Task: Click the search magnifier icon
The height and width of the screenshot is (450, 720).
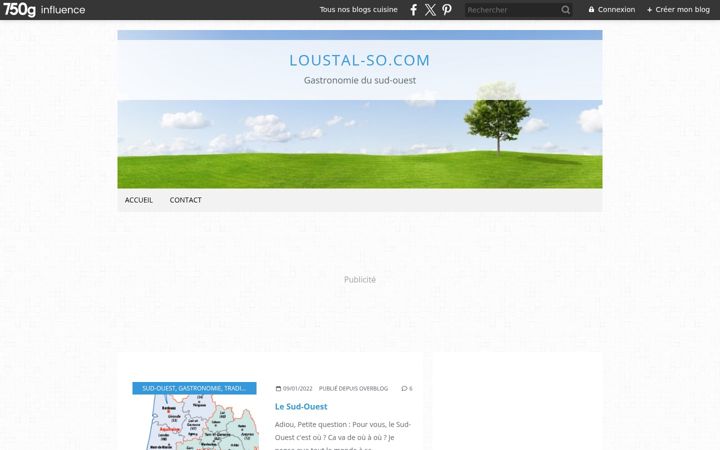Action: pos(565,10)
